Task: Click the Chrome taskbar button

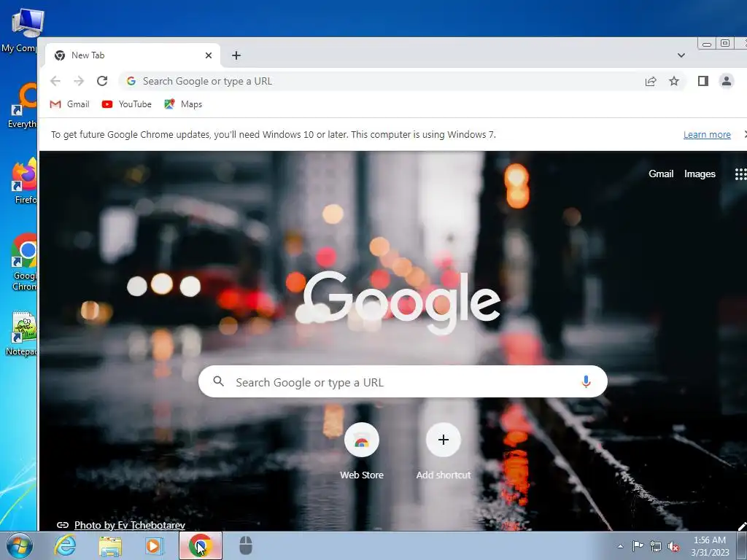Action: coord(200,545)
